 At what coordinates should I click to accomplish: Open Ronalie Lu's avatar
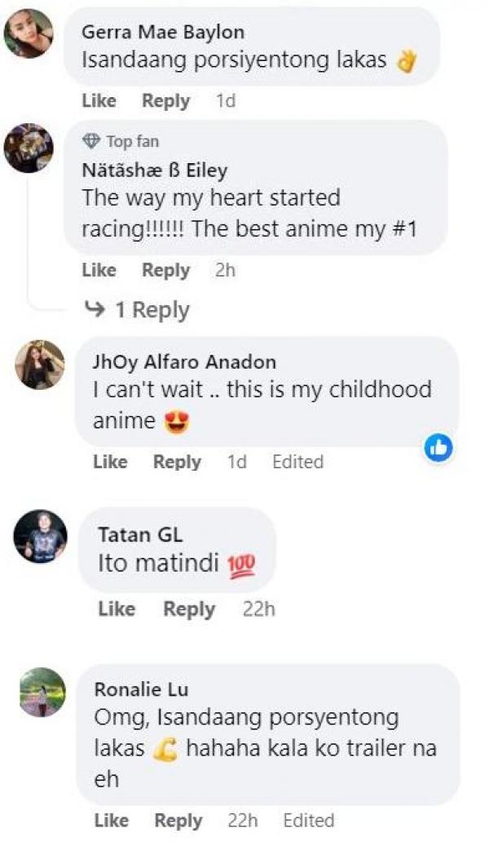[41, 693]
